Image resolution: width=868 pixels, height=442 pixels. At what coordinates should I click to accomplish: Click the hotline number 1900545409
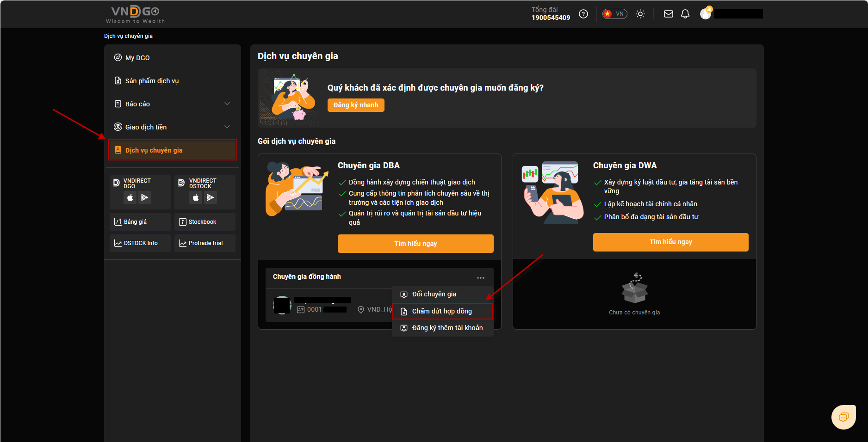point(551,18)
